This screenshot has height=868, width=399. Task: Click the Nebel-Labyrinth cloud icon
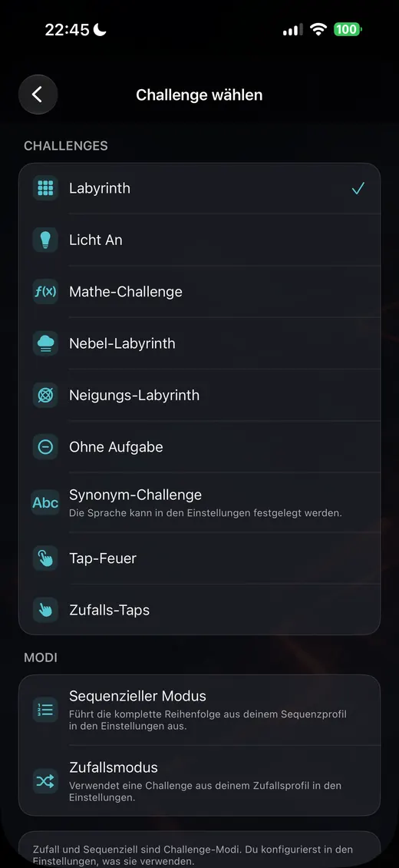[45, 343]
